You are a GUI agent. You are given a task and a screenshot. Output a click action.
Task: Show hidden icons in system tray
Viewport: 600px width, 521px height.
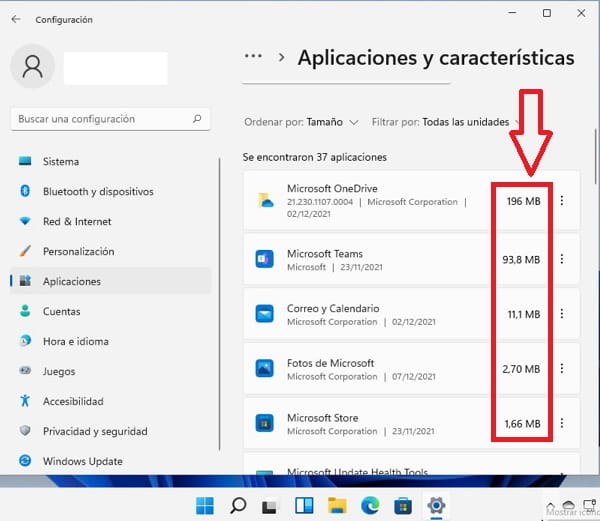click(550, 505)
